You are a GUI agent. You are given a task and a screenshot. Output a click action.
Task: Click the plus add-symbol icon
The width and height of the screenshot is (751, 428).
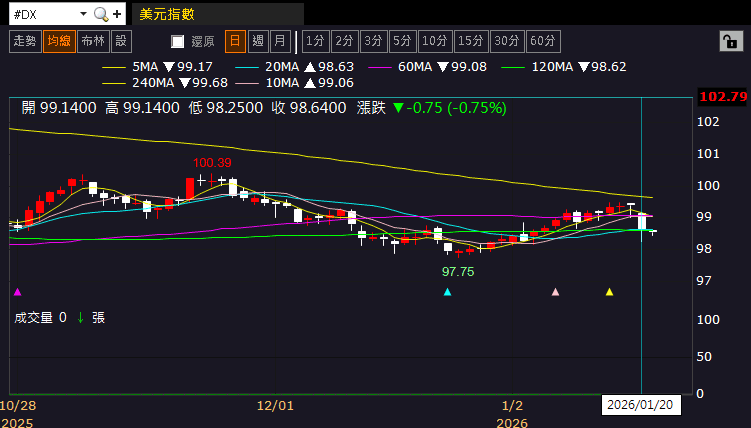tap(117, 14)
